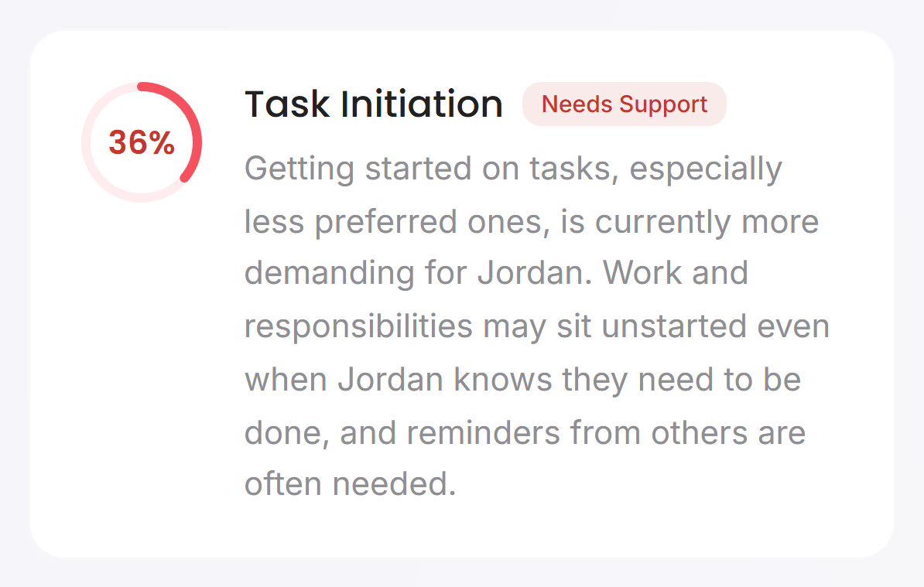Click the word Task in the title
Image resolution: width=924 pixels, height=587 pixels.
coord(287,104)
